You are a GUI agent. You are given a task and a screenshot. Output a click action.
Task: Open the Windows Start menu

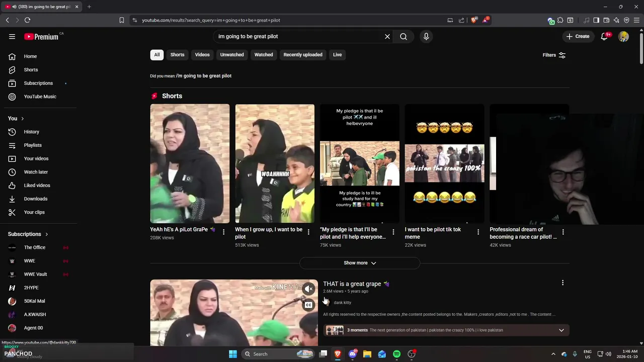(233, 354)
